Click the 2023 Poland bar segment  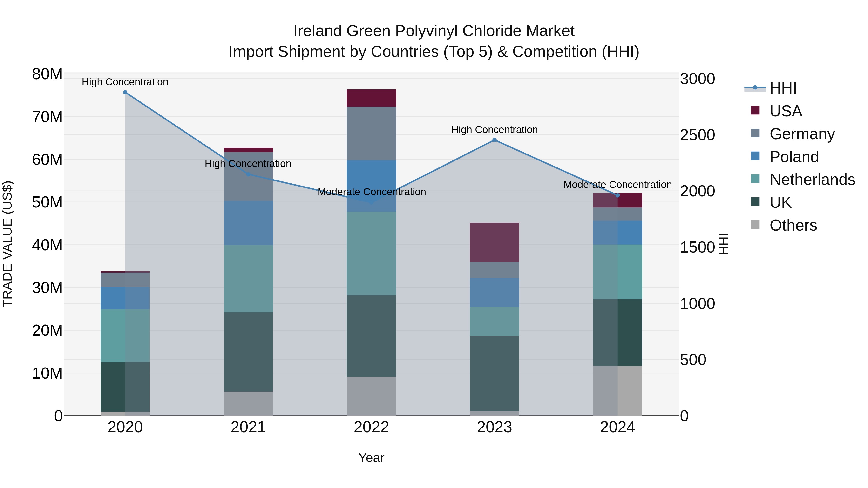point(494,293)
